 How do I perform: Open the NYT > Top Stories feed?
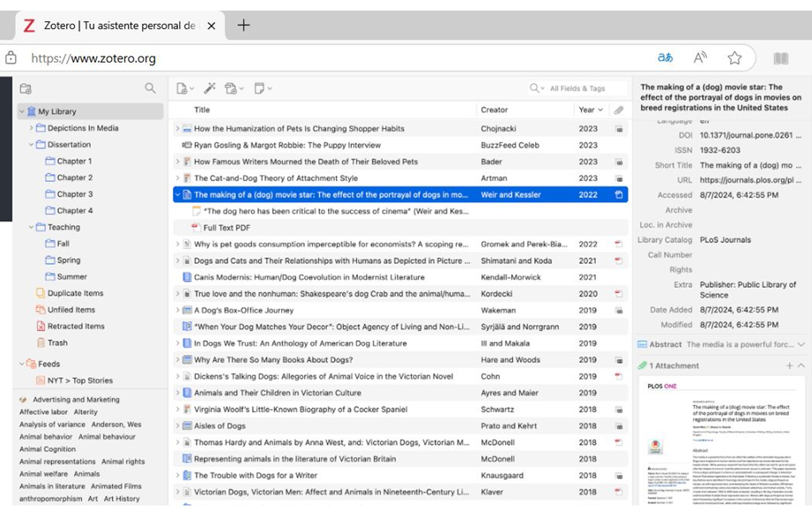(x=79, y=381)
